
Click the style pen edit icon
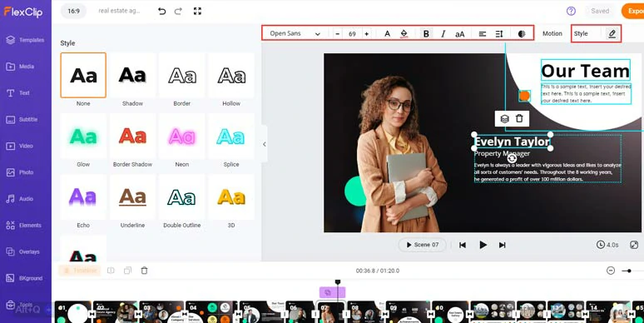[x=612, y=33]
